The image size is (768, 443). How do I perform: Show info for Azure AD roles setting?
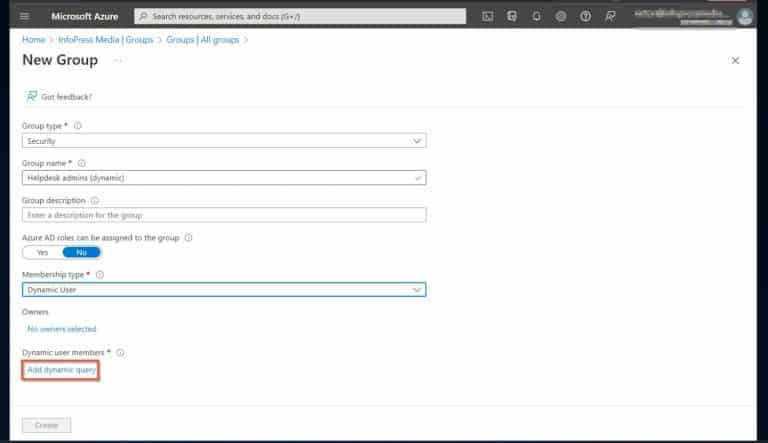tap(188, 238)
